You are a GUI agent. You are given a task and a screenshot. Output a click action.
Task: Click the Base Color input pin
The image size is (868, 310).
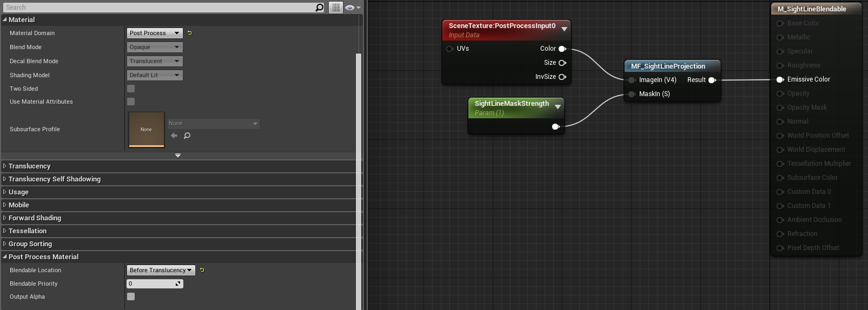[780, 23]
